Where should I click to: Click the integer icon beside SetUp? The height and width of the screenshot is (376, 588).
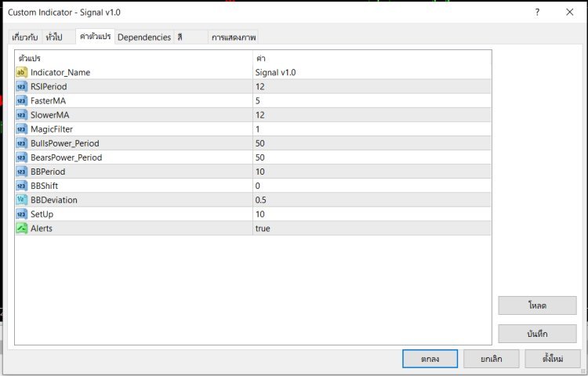22,214
